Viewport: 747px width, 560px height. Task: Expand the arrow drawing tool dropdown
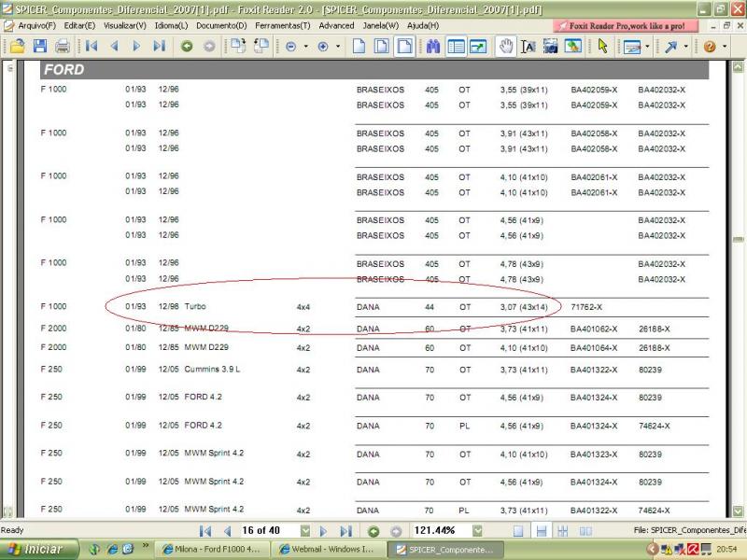coord(686,46)
